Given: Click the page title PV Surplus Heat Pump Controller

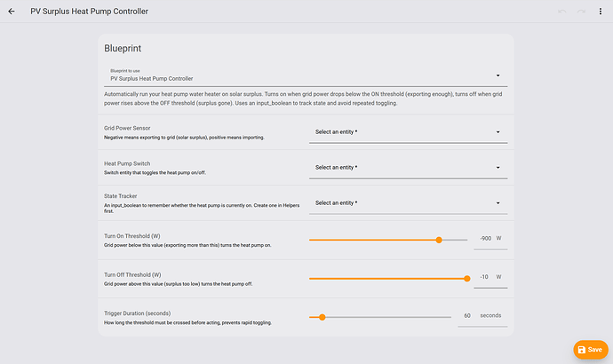Looking at the screenshot, I should (x=89, y=12).
